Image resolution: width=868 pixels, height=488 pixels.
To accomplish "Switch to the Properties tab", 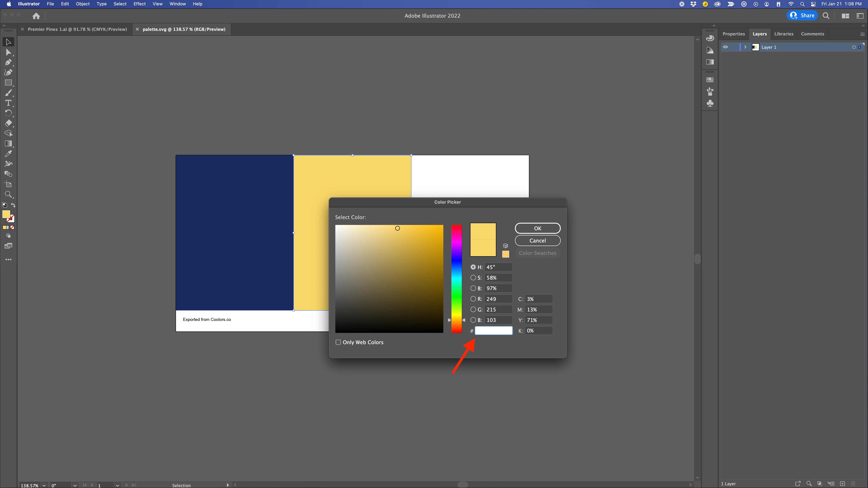I will point(734,34).
